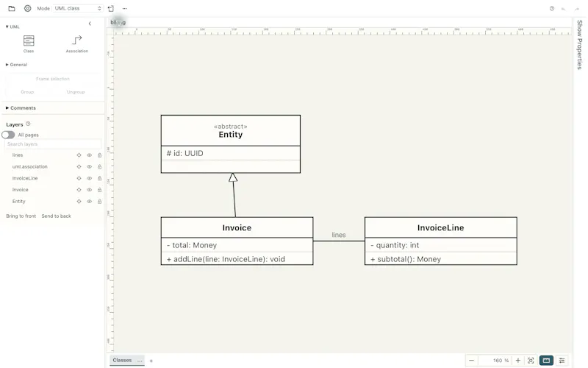The height and width of the screenshot is (368, 588).
Task: Click Bring to front
Action: tap(21, 216)
